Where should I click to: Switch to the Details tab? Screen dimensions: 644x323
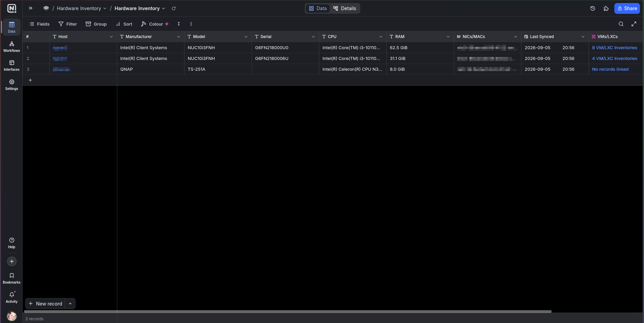345,8
